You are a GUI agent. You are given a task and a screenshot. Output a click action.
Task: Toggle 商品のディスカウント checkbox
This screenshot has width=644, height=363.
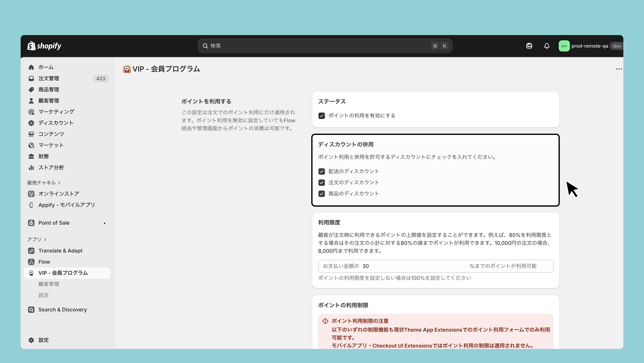point(322,194)
